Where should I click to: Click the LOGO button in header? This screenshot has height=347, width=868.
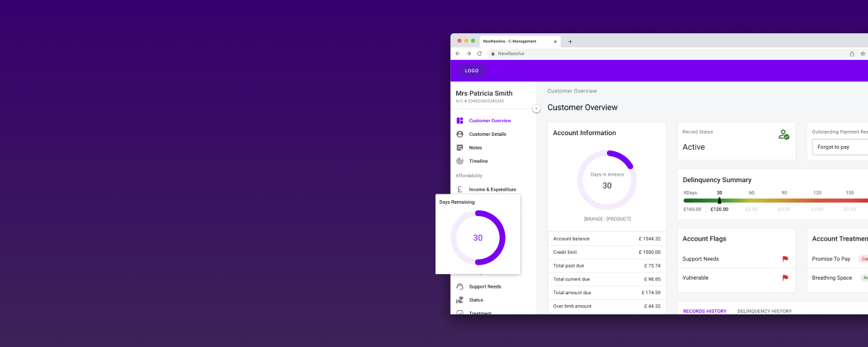click(x=472, y=71)
